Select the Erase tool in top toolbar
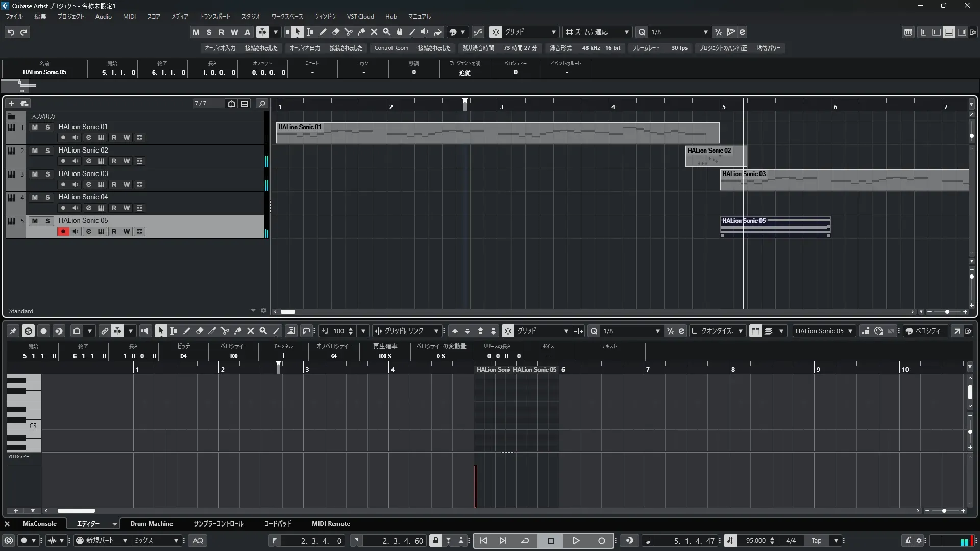Screen dimensions: 980x551 [x=336, y=32]
